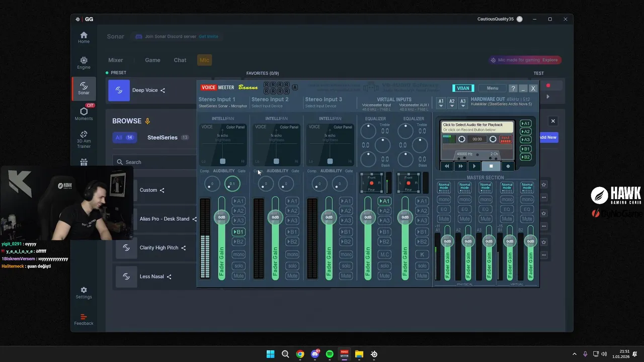Enable solo on Stereo Input 2 strip
Viewport: 644px width, 362px height.
(x=292, y=266)
